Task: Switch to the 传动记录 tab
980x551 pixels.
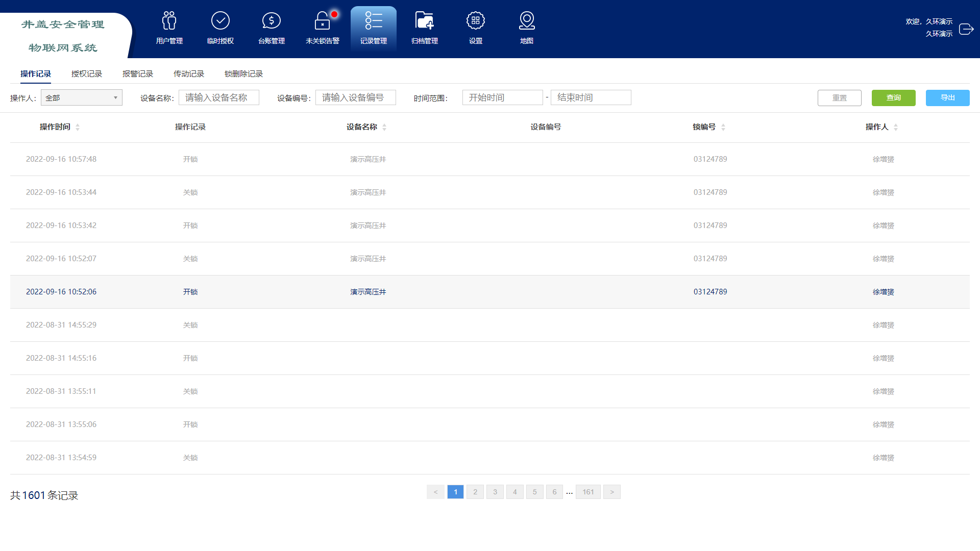Action: pos(189,74)
